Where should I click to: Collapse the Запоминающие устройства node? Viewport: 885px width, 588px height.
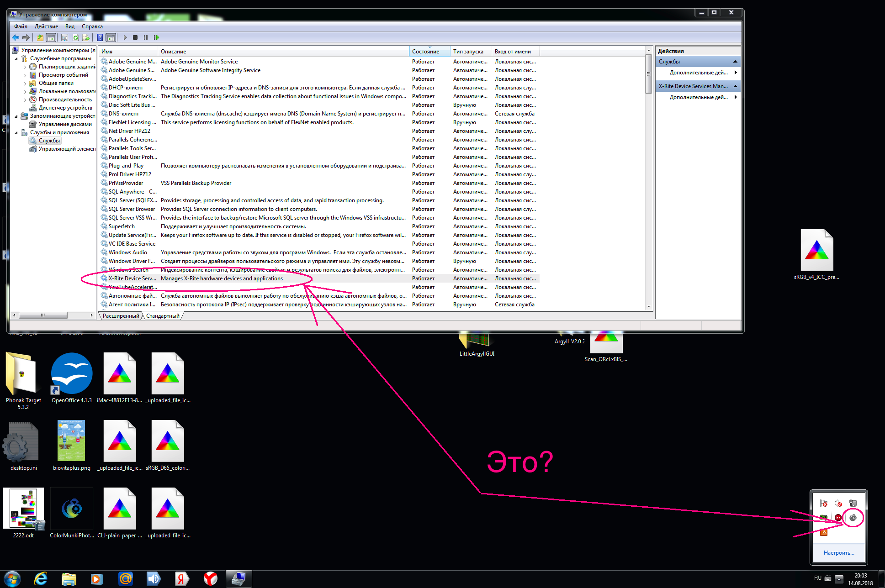(16, 116)
